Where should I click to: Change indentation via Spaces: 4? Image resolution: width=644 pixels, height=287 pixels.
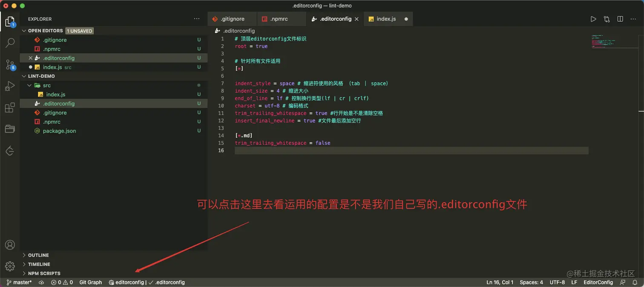click(531, 282)
